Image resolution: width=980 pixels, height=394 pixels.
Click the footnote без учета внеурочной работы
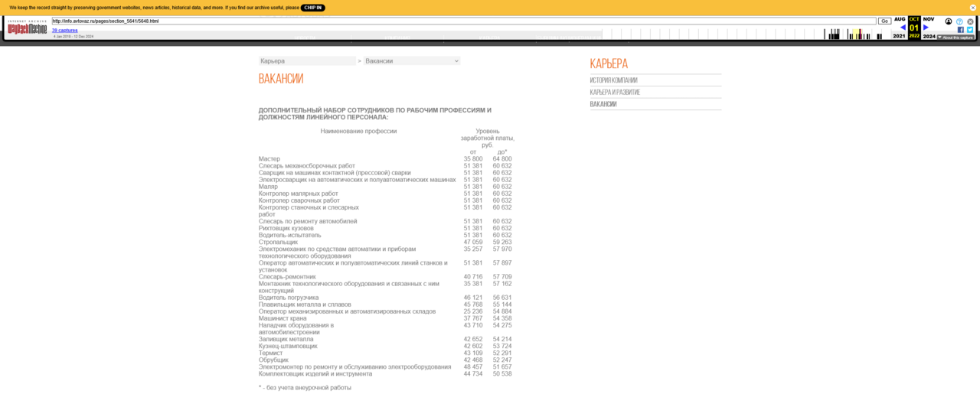[x=305, y=388]
